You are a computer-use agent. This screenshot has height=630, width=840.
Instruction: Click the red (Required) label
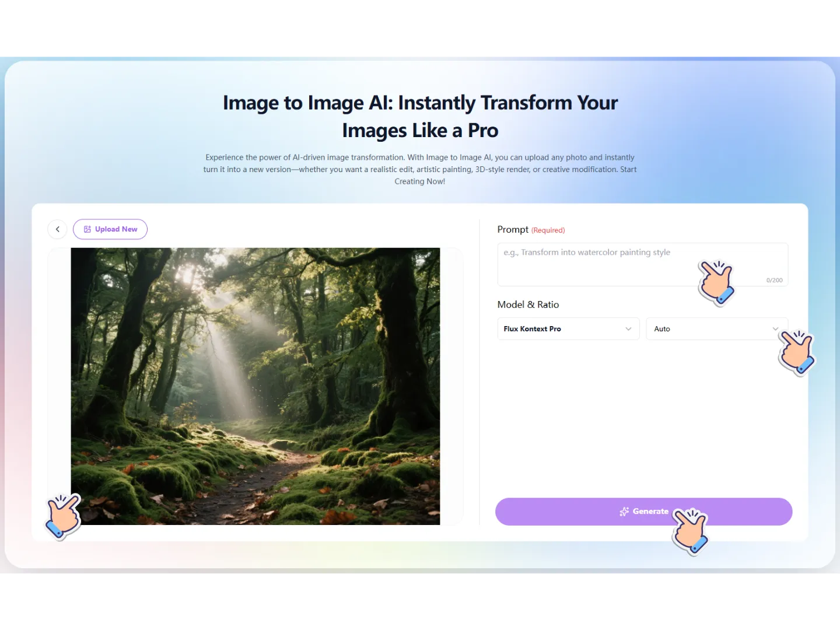[x=548, y=230]
